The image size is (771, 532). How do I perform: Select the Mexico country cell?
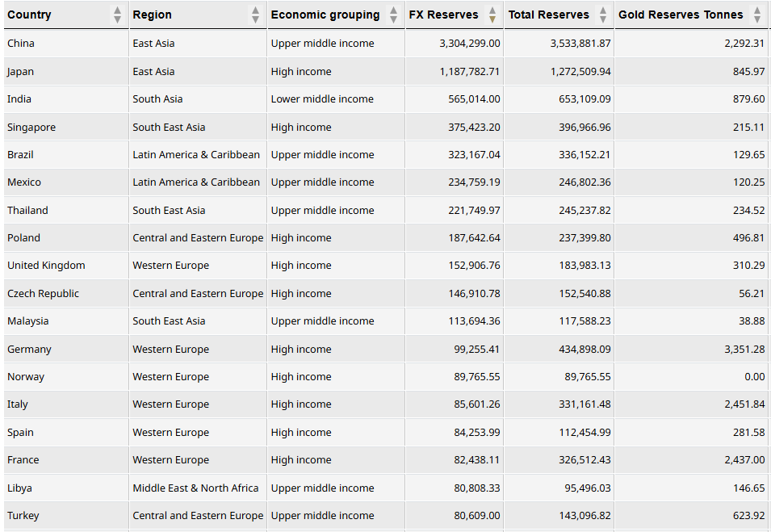click(66, 182)
